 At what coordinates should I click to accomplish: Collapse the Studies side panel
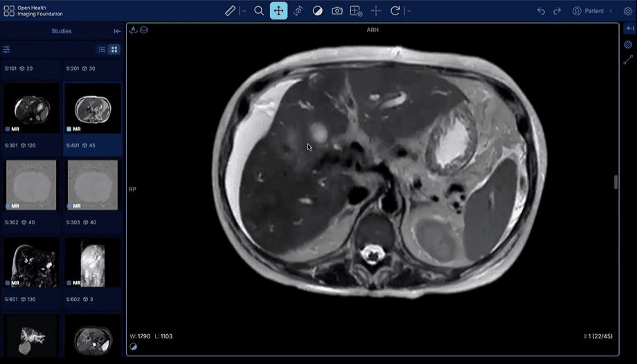(x=117, y=31)
